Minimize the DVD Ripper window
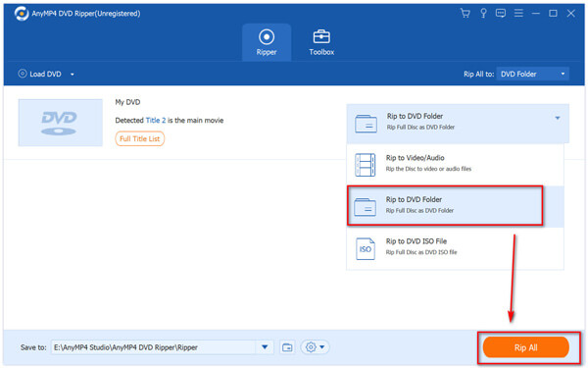Image resolution: width=588 pixels, height=368 pixels. pos(536,14)
